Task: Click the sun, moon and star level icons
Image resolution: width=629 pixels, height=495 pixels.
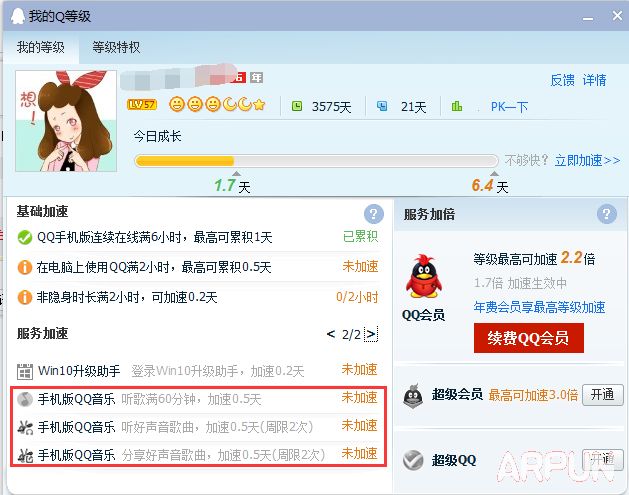Action: (217, 105)
